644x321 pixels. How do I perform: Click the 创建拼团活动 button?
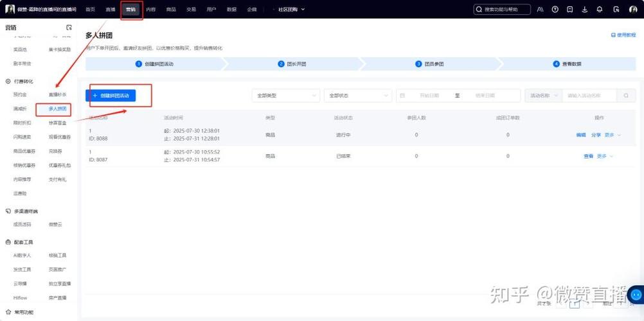[111, 96]
